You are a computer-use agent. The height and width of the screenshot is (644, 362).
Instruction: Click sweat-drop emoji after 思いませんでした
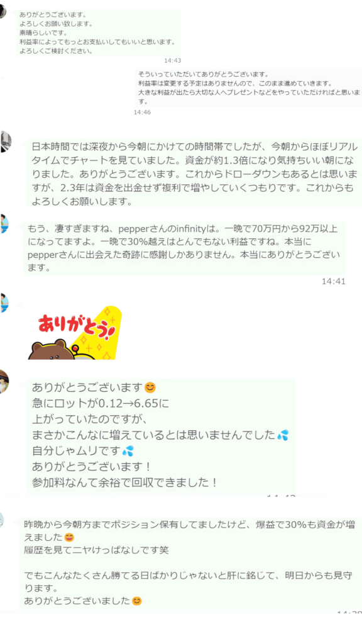[283, 435]
